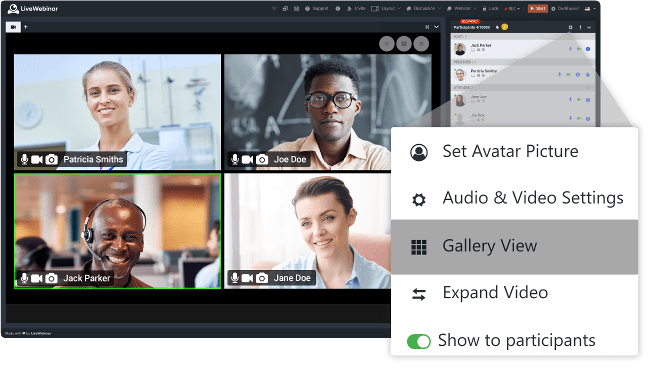
Task: Expand the Discussion dropdown menu
Action: [424, 8]
